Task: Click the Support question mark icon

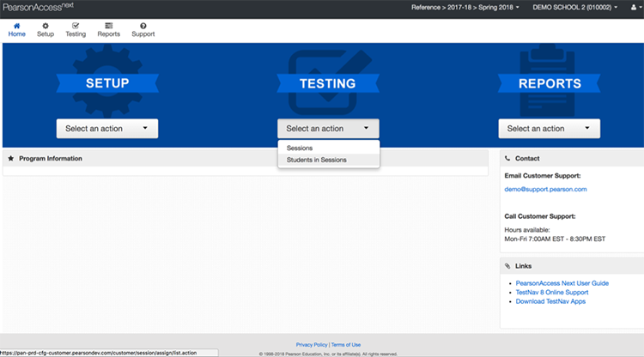Action: tap(143, 27)
